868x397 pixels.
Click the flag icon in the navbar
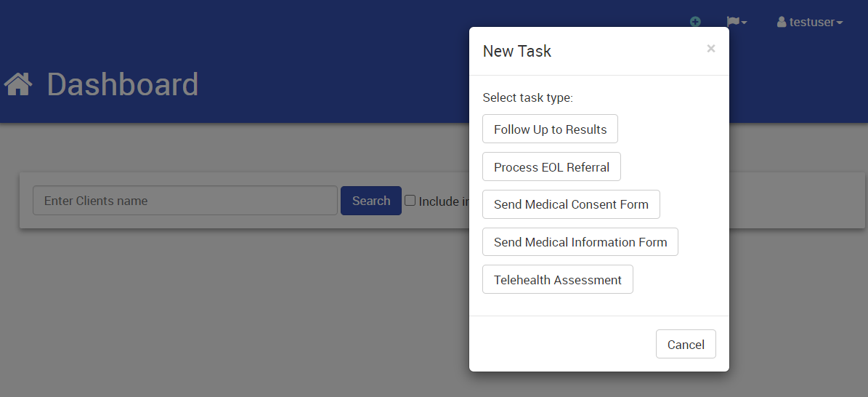coord(733,22)
